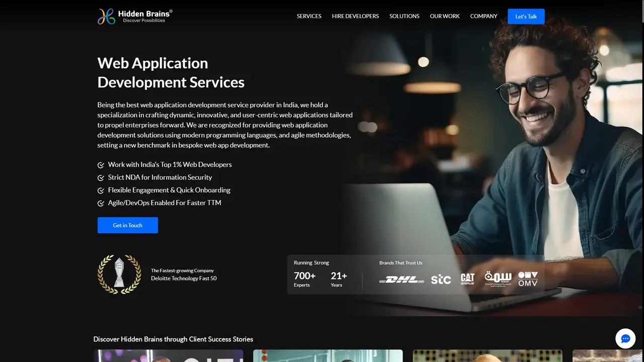Open the third client success story thumbnail
Screen dimensions: 644x362
coord(488,356)
